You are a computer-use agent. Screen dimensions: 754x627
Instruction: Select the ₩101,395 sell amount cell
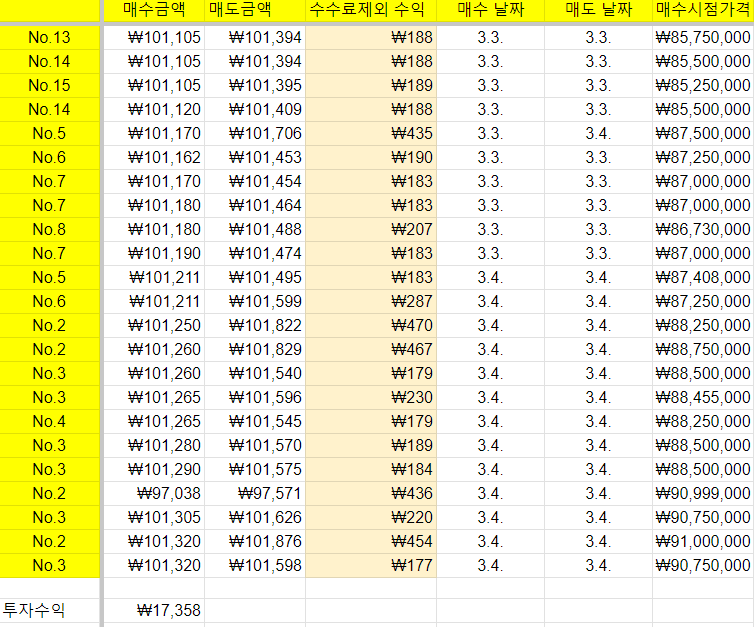pos(255,86)
